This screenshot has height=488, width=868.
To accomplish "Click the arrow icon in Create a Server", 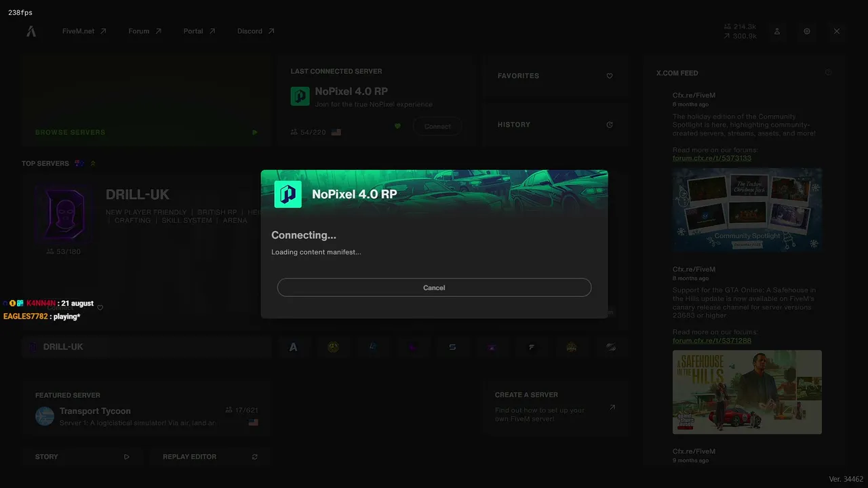I will coord(612,407).
